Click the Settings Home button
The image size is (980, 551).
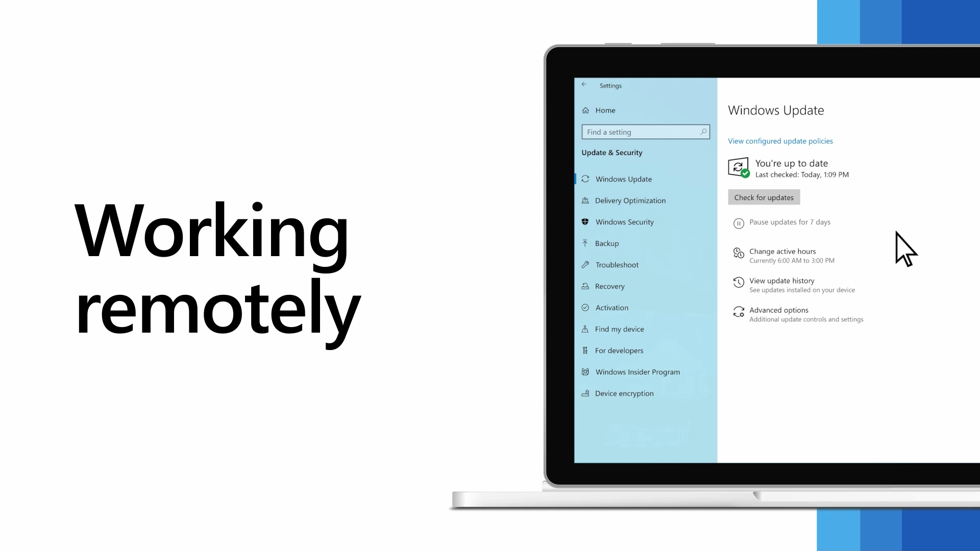pos(604,110)
